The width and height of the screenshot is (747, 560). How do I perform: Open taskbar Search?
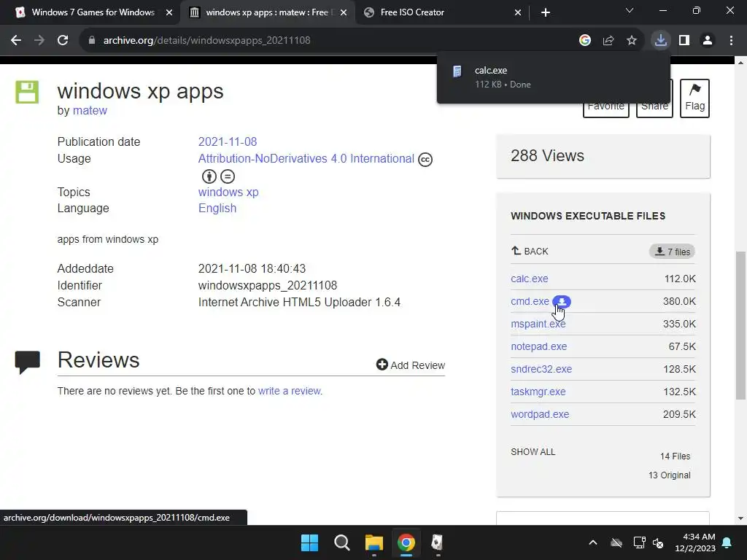click(x=341, y=542)
